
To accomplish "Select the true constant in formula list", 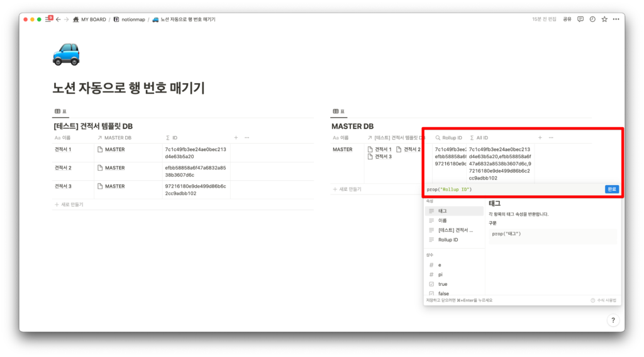I will (x=443, y=284).
